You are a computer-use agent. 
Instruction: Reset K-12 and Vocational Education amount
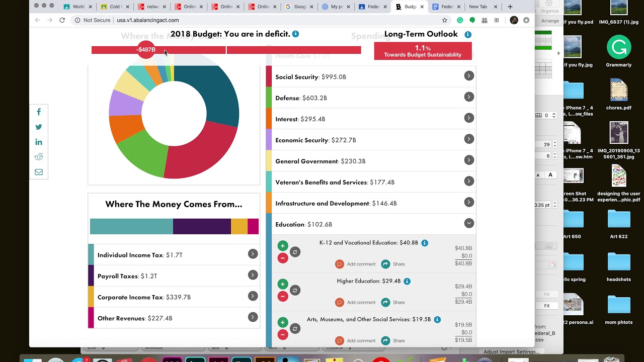(295, 252)
